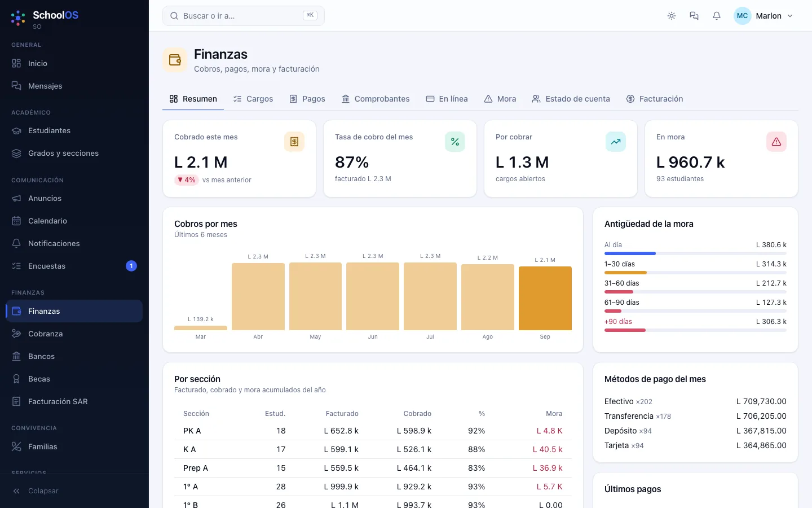Click the Calendario calendar icon
This screenshot has height=508, width=812.
(16, 221)
